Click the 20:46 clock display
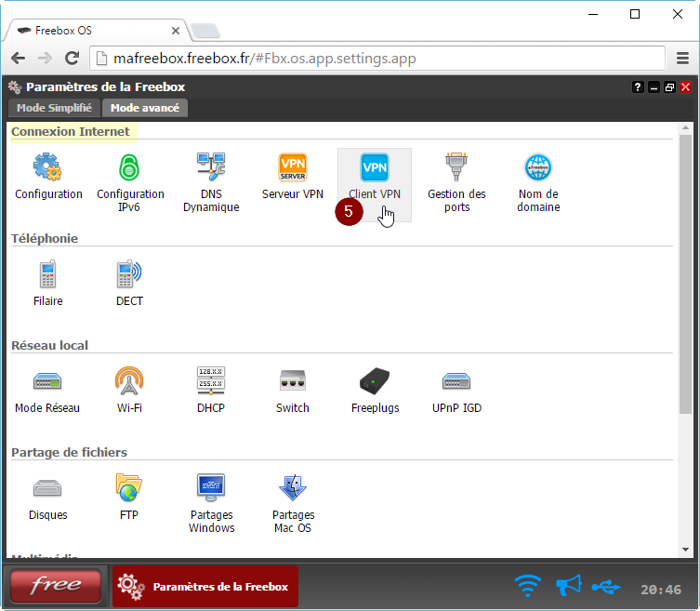700x611 pixels. click(661, 590)
